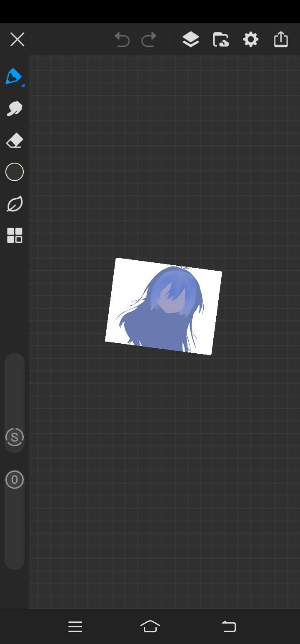Select the Eraser tool
The image size is (300, 644).
pos(15,141)
